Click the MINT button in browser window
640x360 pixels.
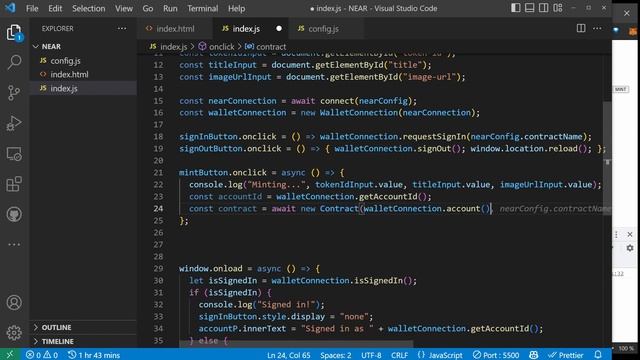click(620, 89)
